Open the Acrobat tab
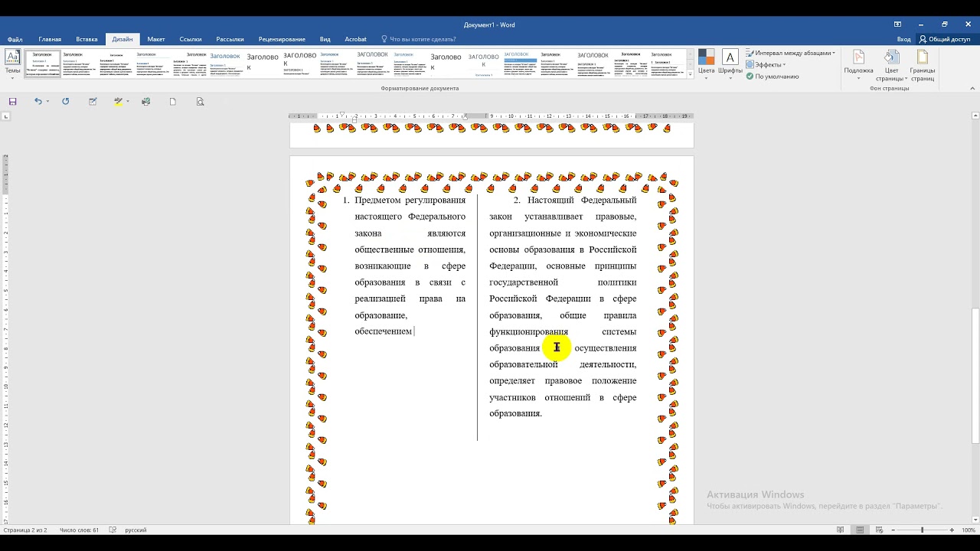 click(355, 39)
